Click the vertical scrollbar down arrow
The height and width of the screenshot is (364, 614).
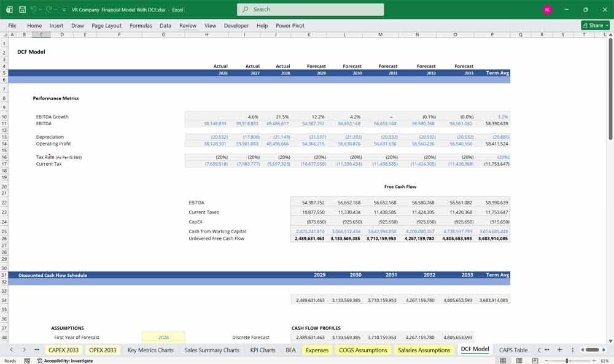(610, 341)
